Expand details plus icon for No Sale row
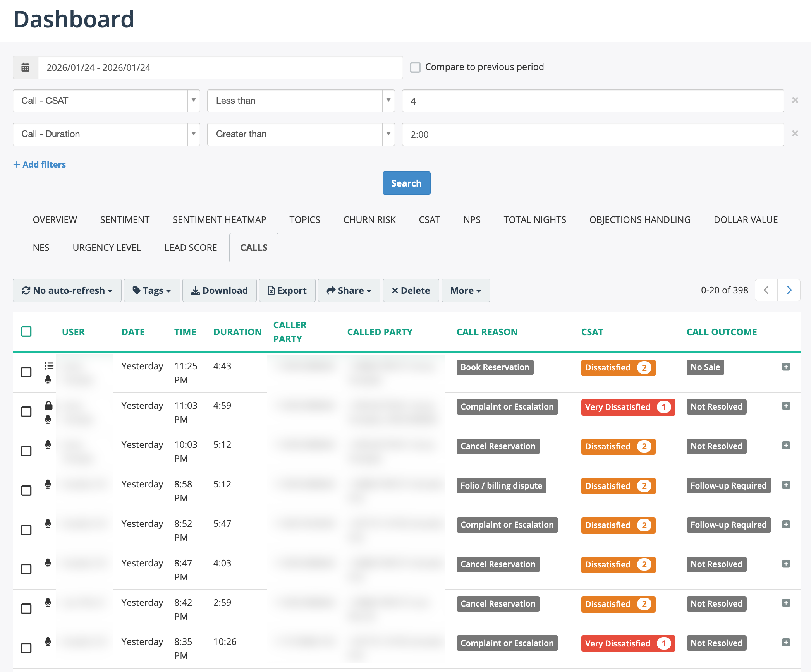 tap(786, 367)
